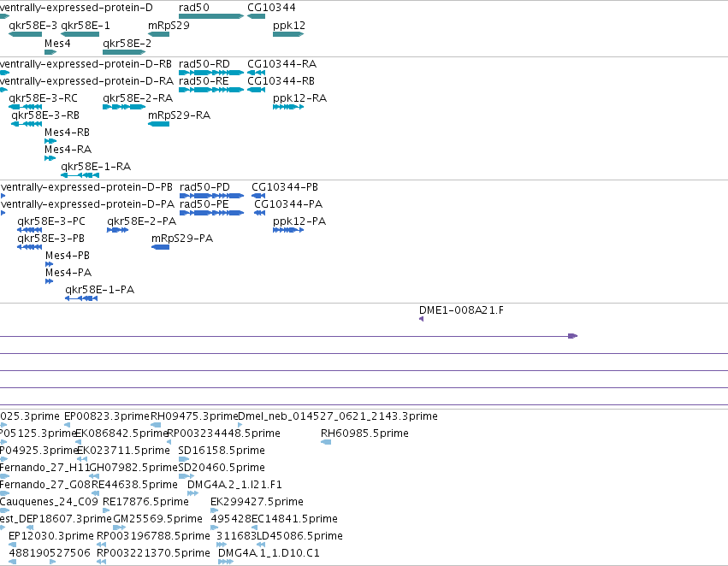
Task: Click GM25569.5prime EST label
Action: 158,519
